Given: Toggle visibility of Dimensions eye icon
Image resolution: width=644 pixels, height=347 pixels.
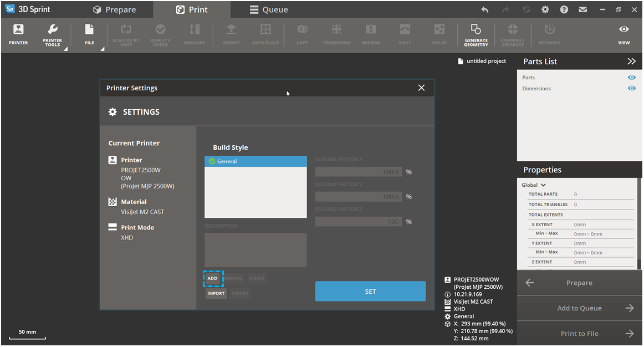Looking at the screenshot, I should click(x=631, y=88).
